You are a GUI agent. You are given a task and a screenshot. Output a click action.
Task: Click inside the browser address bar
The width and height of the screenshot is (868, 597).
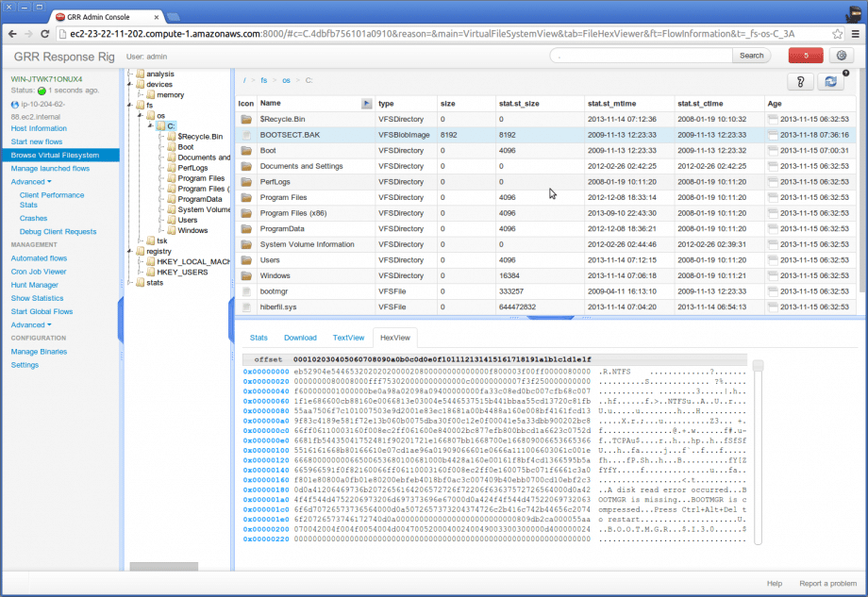click(x=377, y=32)
